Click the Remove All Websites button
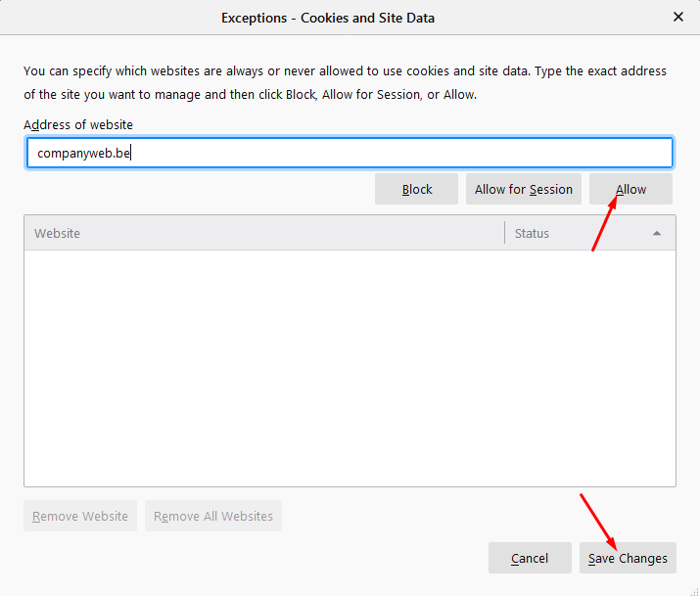 point(213,516)
